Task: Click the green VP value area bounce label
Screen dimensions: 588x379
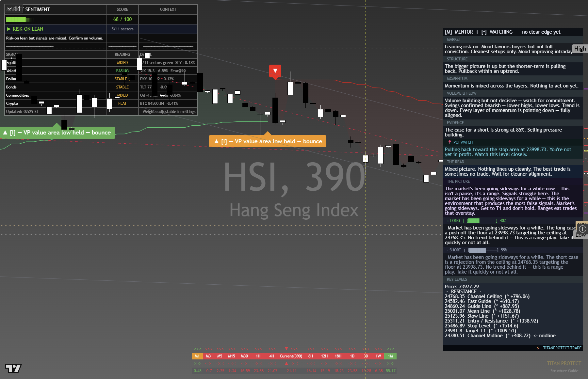Action: [x=57, y=133]
